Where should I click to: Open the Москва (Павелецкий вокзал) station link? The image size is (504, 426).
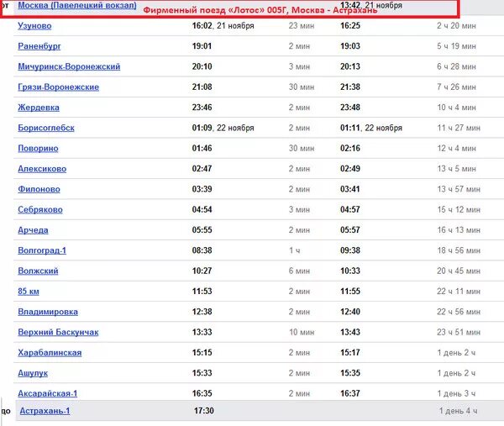(x=77, y=5)
